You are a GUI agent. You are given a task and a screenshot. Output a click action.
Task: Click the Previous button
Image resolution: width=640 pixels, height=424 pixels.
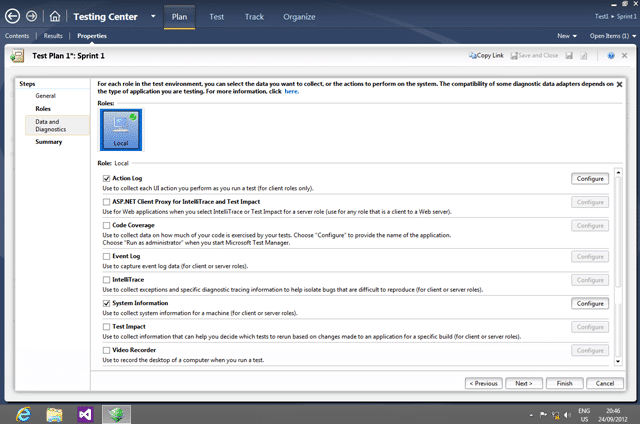coord(484,383)
